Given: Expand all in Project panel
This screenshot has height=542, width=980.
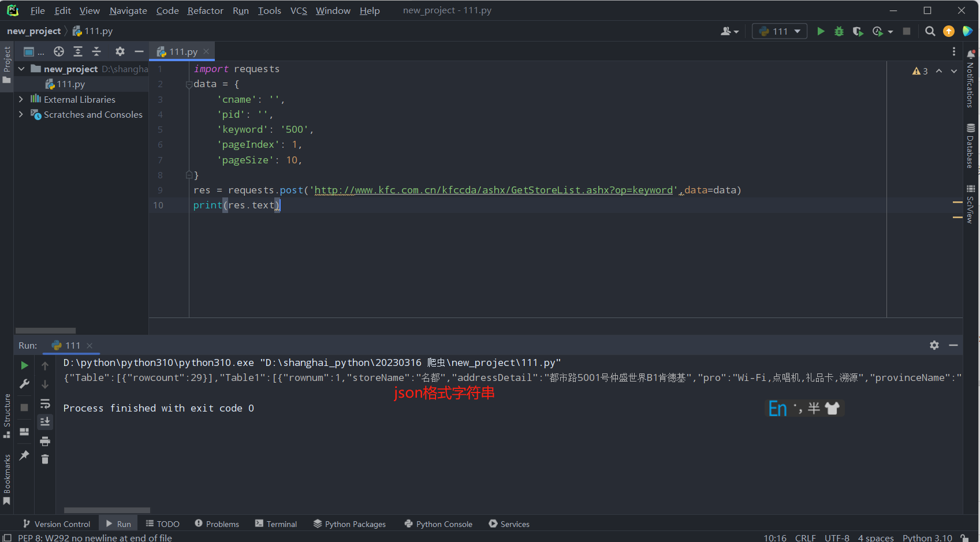Looking at the screenshot, I should 78,51.
